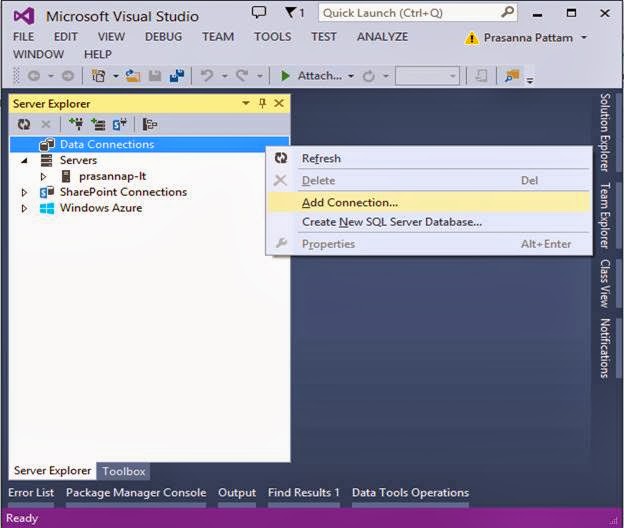Click the Find in Files toolbar icon
The image size is (624, 528).
point(512,75)
